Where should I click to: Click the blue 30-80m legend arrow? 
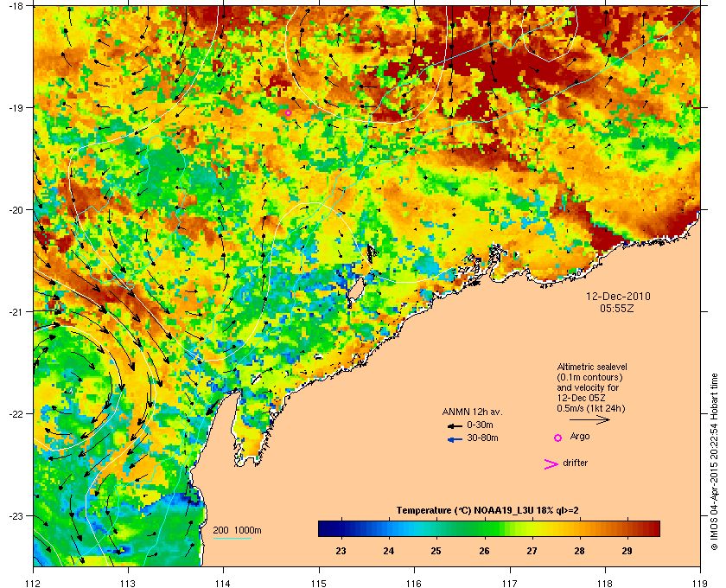pos(455,439)
